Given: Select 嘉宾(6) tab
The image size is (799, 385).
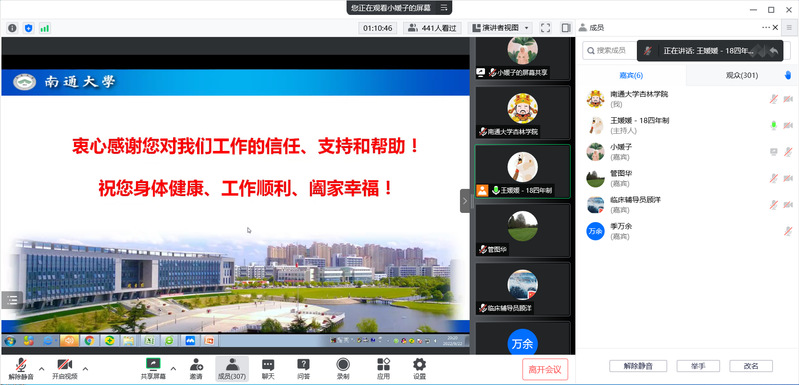Looking at the screenshot, I should 631,75.
